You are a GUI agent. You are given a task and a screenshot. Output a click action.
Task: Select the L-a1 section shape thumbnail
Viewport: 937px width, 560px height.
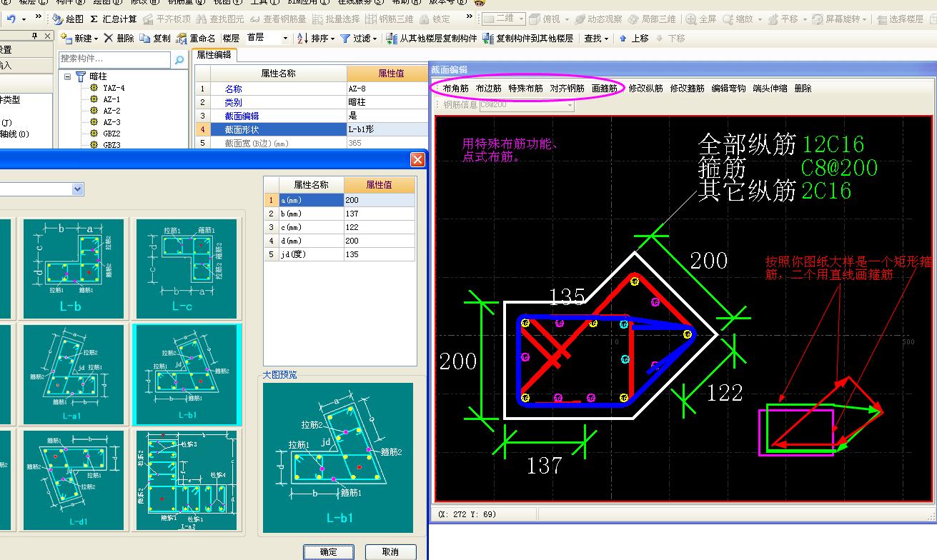click(x=74, y=374)
